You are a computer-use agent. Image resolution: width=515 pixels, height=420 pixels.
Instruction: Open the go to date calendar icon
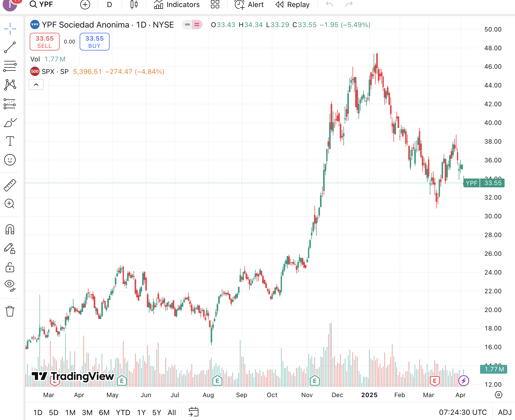[x=193, y=412]
